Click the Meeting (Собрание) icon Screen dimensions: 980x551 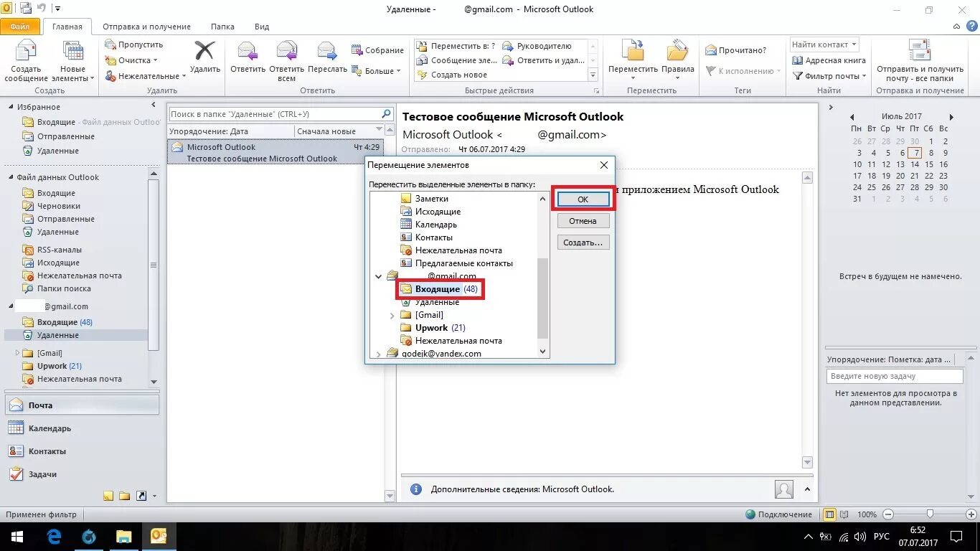coord(357,50)
